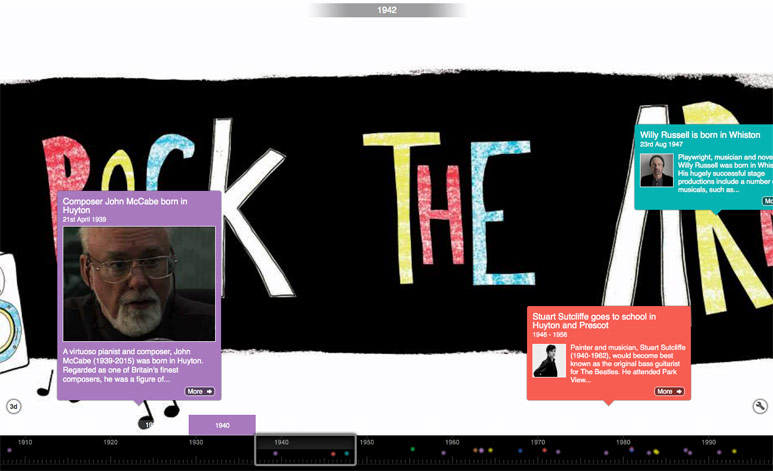
Task: Jump to 1960 on the timeline bar
Action: pos(452,442)
